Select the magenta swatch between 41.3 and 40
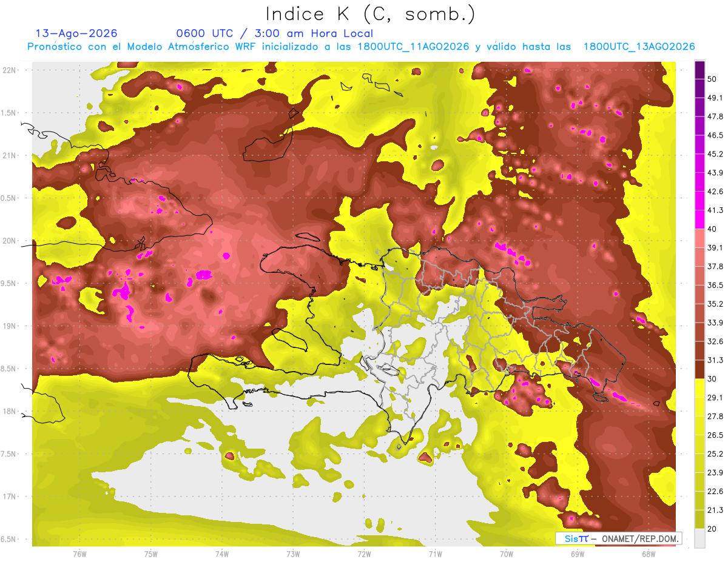This screenshot has height=562, width=728. click(x=699, y=219)
